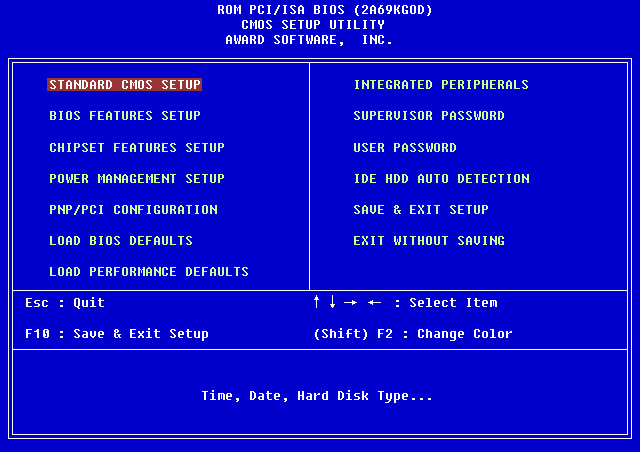Select STANDARD CMOS SETUP menu entry
This screenshot has width=640, height=452.
(125, 85)
